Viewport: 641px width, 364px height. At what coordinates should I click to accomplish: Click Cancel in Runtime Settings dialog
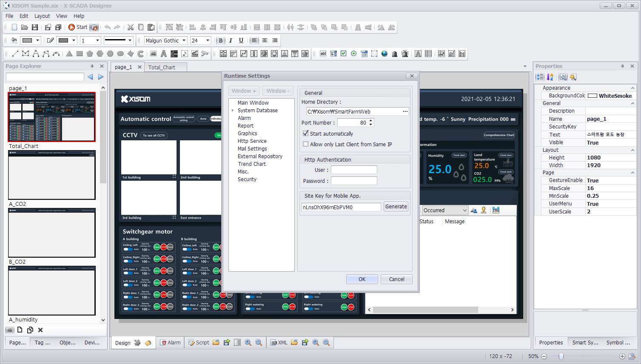tap(396, 279)
